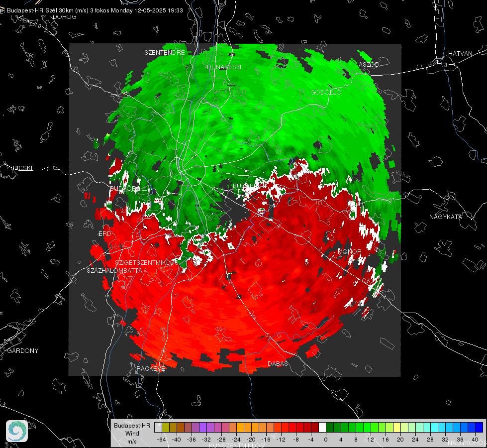Click the SZIGETSZENTMIKLÓS town label
This screenshot has height=448, width=487.
point(147,263)
